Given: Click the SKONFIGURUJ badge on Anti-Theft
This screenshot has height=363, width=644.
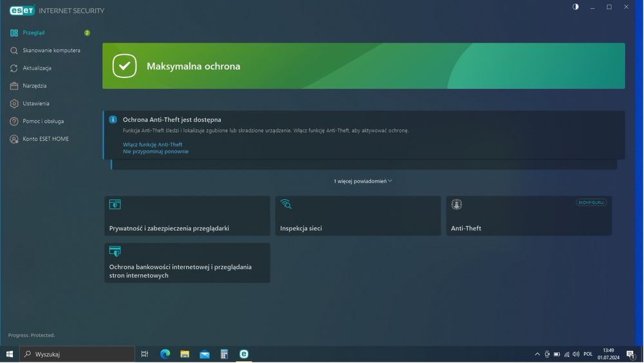Looking at the screenshot, I should (591, 202).
